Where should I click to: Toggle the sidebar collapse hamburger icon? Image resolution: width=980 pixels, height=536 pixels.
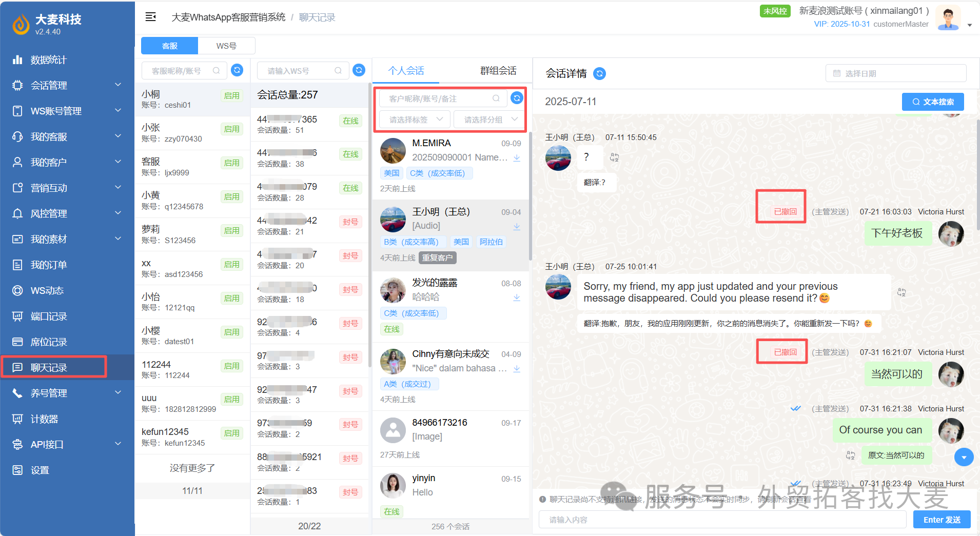coord(150,17)
